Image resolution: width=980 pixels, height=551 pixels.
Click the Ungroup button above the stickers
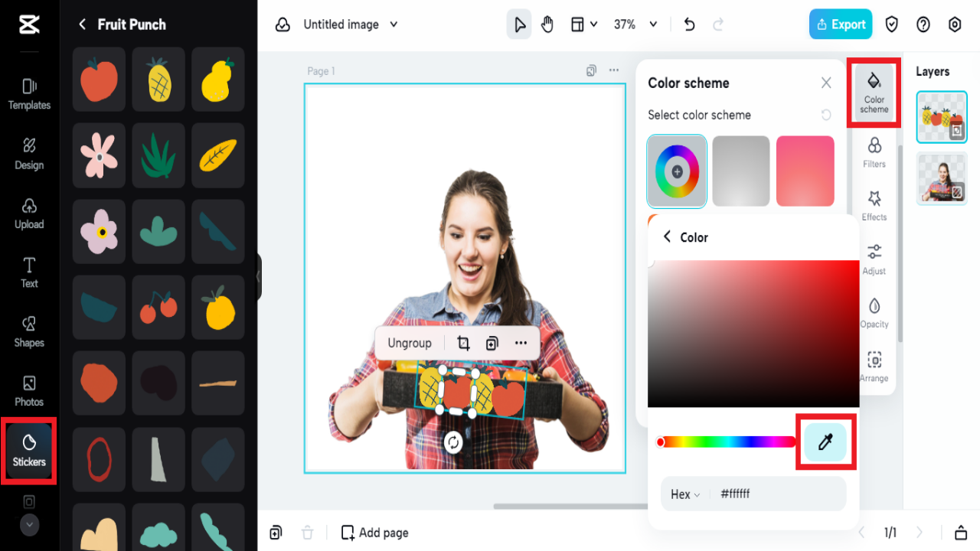(409, 343)
